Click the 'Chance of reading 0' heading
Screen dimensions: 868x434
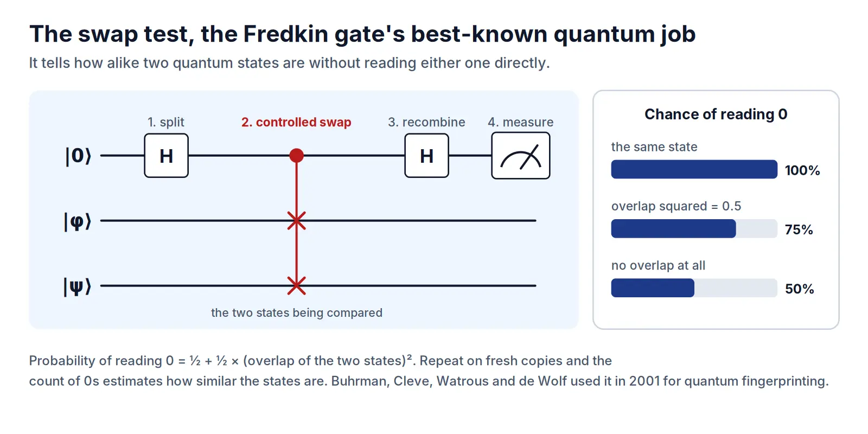tap(716, 114)
